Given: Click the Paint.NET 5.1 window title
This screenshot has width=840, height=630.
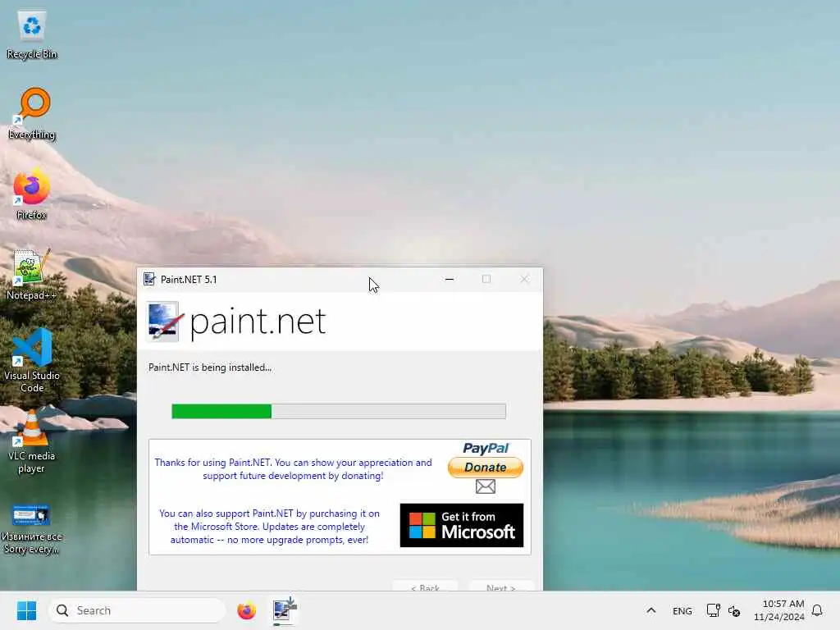Looking at the screenshot, I should click(x=189, y=279).
